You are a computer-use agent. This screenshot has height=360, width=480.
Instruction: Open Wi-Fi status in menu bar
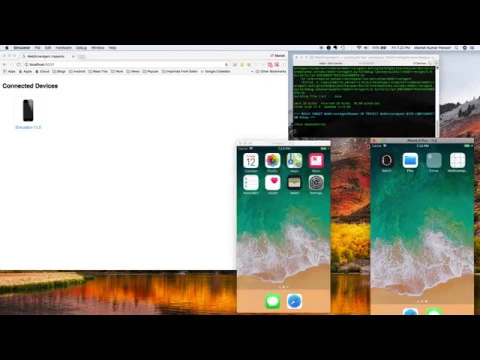click(359, 48)
